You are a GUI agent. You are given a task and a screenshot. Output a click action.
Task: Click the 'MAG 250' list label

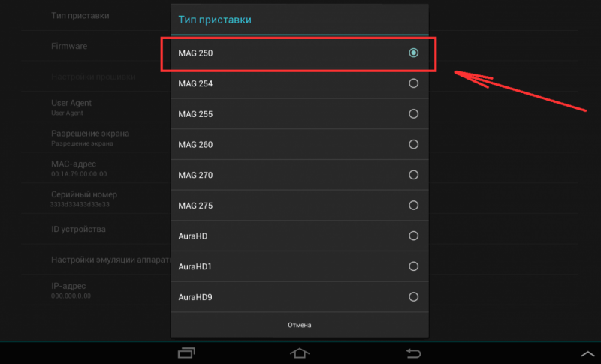tap(195, 53)
